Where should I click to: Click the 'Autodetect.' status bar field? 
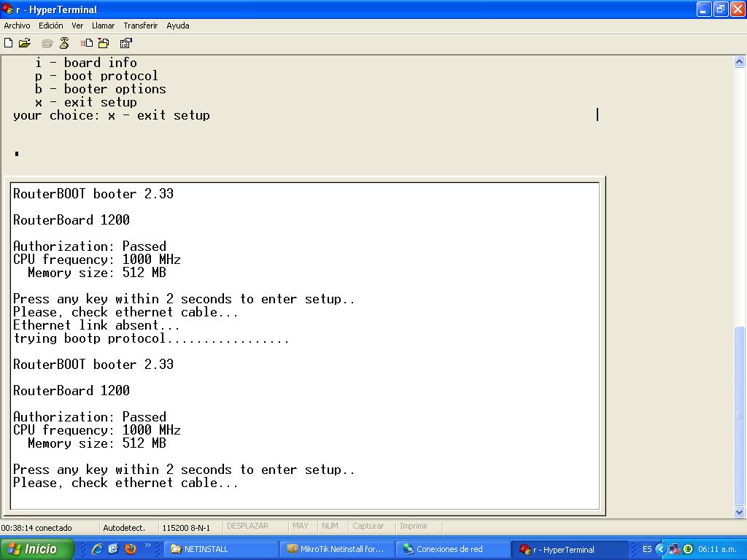[124, 528]
